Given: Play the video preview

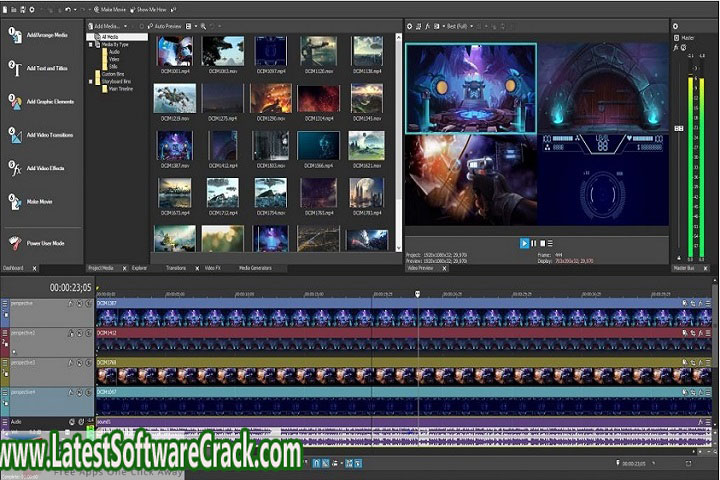Looking at the screenshot, I should [x=524, y=243].
